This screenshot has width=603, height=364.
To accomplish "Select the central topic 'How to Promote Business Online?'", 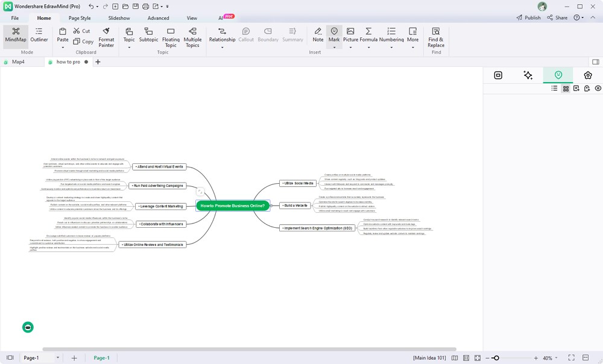I will click(x=233, y=206).
